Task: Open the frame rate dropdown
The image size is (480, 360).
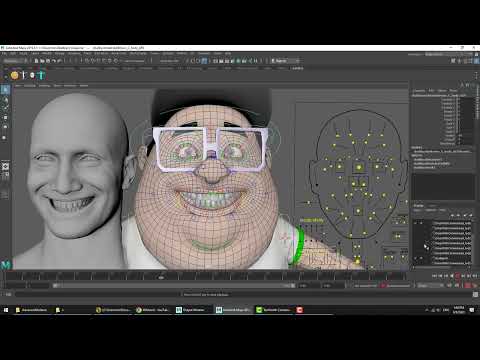Action: click(x=430, y=286)
